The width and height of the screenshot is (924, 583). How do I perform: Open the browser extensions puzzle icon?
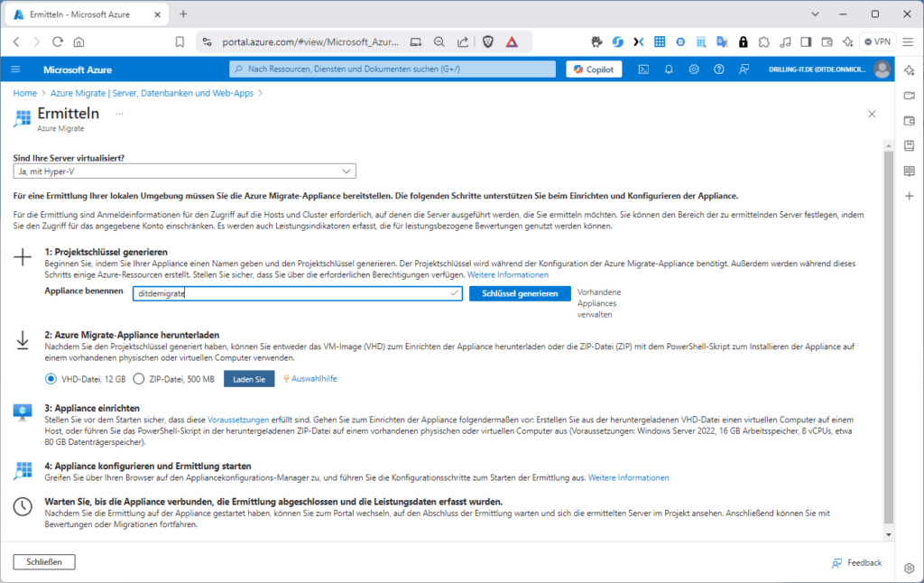point(764,42)
